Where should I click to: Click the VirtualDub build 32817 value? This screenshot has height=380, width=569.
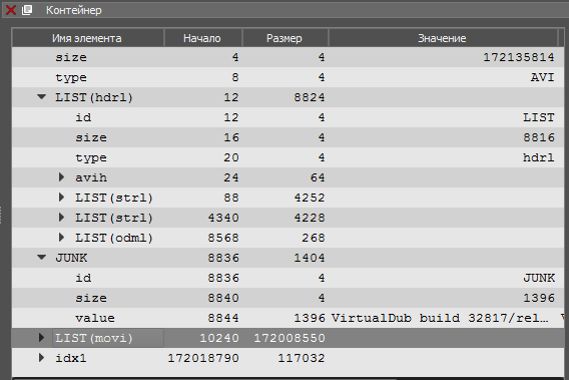[x=440, y=318]
